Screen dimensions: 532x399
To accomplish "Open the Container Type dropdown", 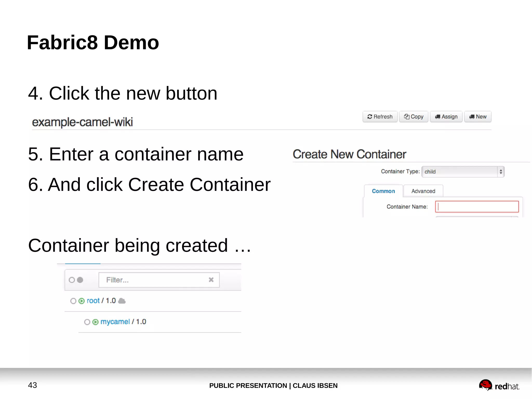I will coord(463,172).
